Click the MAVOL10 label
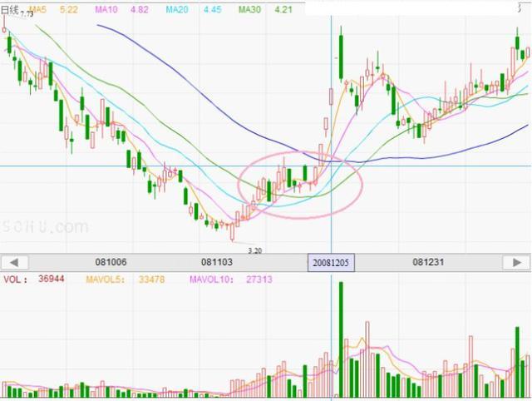Viewport: 532px width, 401px height. click(211, 280)
